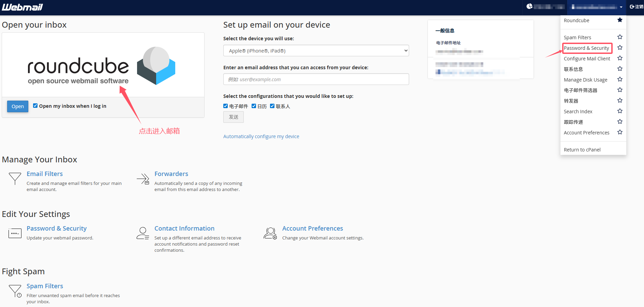This screenshot has width=644, height=307.
Task: Click the Account Preferences user-gear icon
Action: tap(270, 233)
